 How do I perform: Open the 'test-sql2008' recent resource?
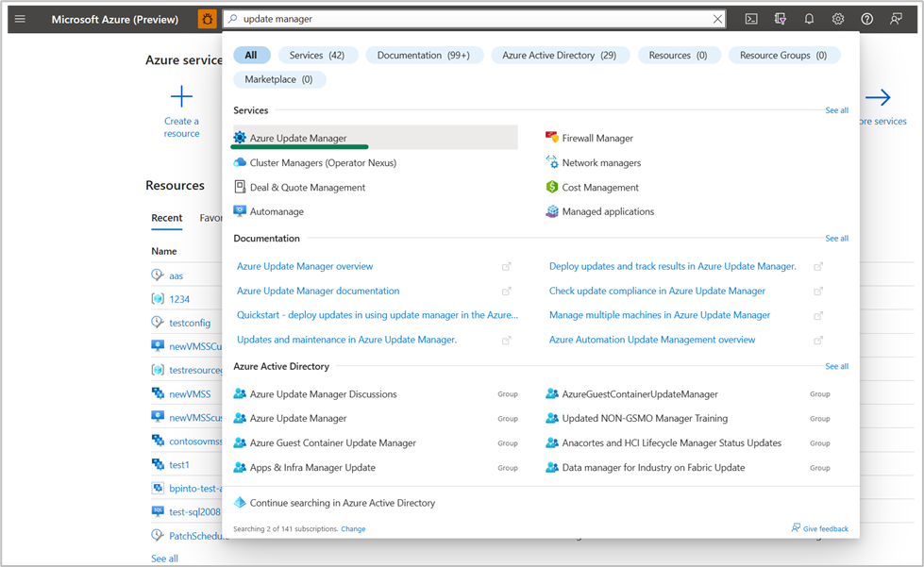pyautogui.click(x=195, y=511)
